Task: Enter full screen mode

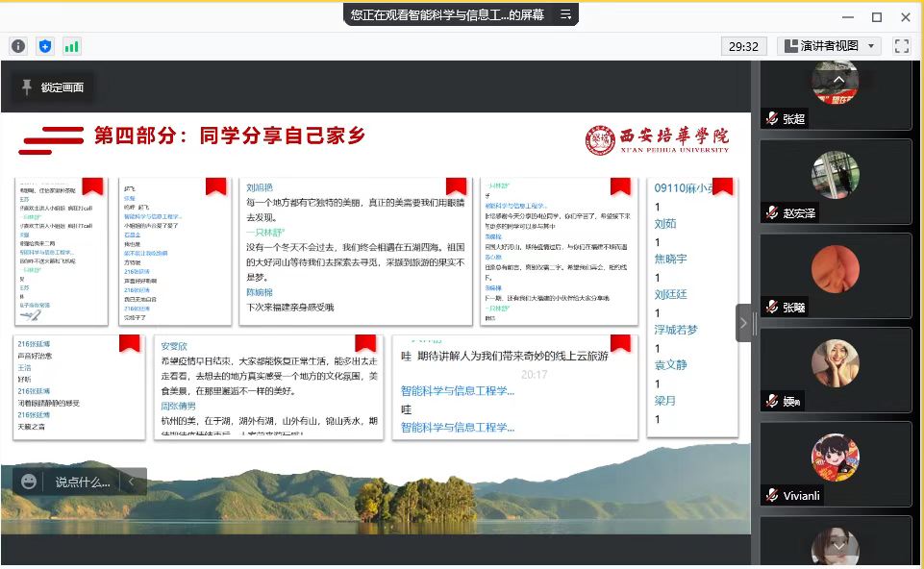Action: [901, 46]
